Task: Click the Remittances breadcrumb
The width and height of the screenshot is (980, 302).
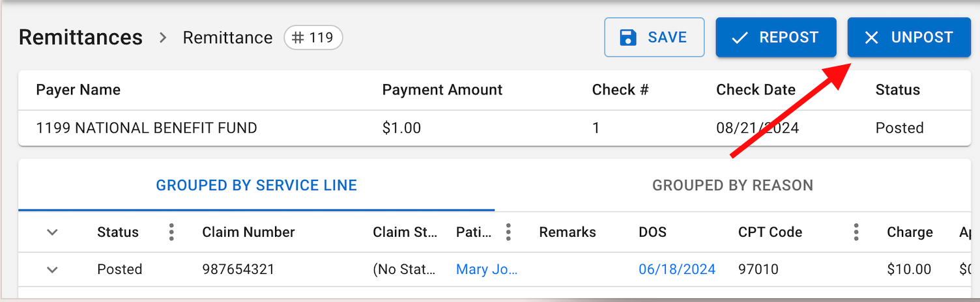Action: point(81,38)
